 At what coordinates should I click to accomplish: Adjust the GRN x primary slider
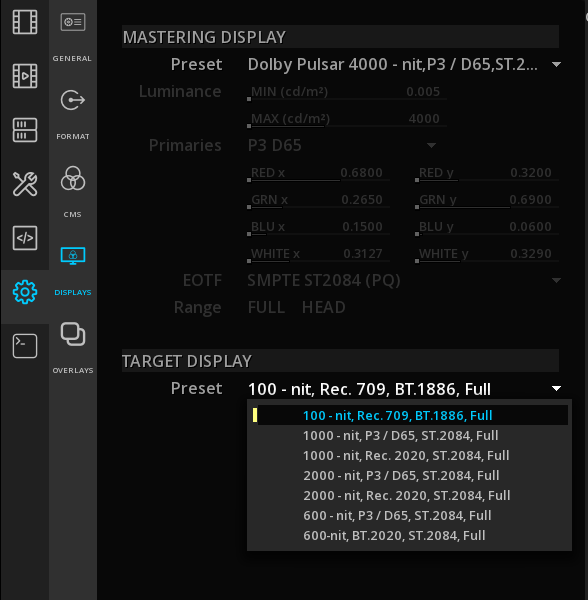tap(318, 200)
